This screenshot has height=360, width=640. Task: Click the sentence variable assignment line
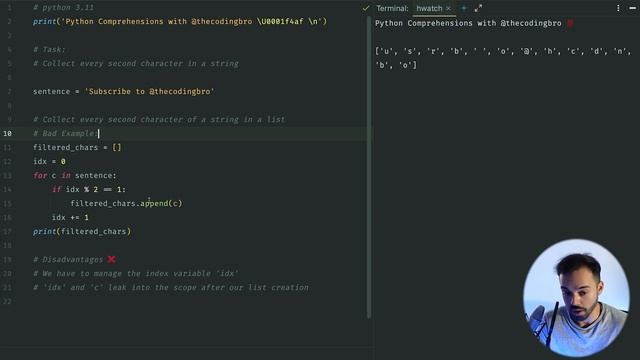(124, 91)
